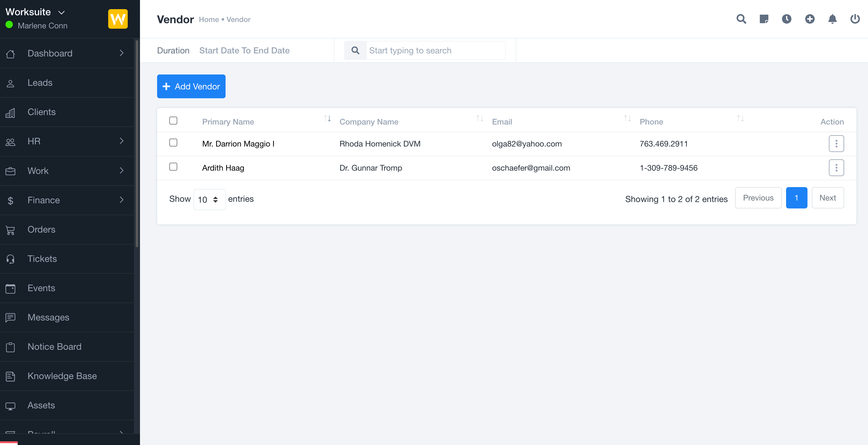Click the notifications bell icon
868x445 pixels.
point(832,19)
